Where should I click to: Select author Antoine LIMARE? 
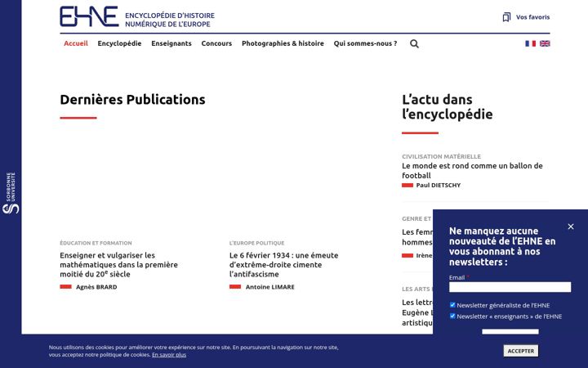pyautogui.click(x=270, y=287)
